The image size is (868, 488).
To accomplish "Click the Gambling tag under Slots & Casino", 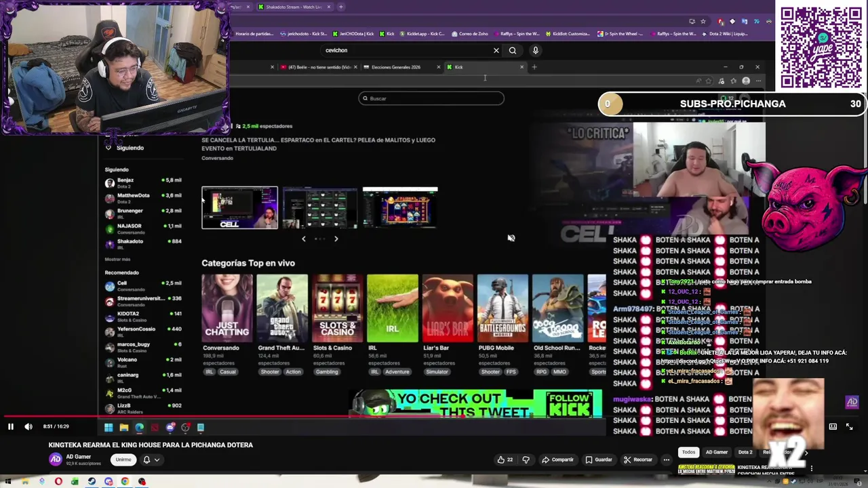I will [327, 371].
